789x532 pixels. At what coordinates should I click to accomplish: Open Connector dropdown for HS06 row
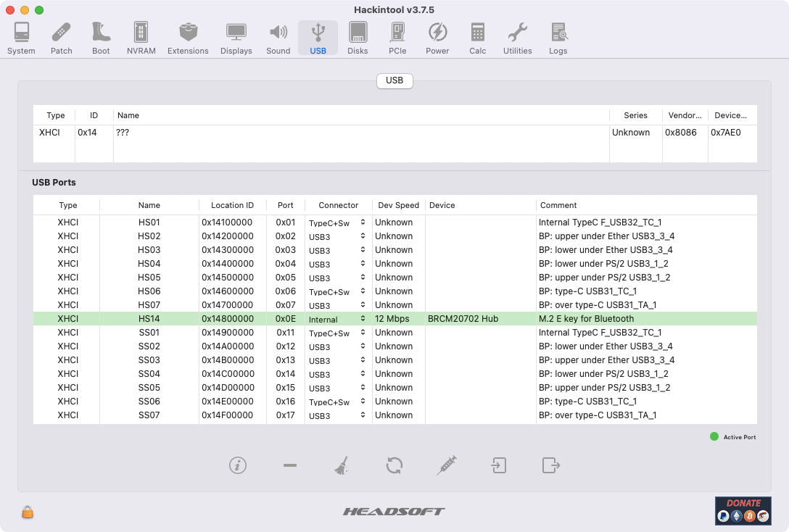(337, 291)
